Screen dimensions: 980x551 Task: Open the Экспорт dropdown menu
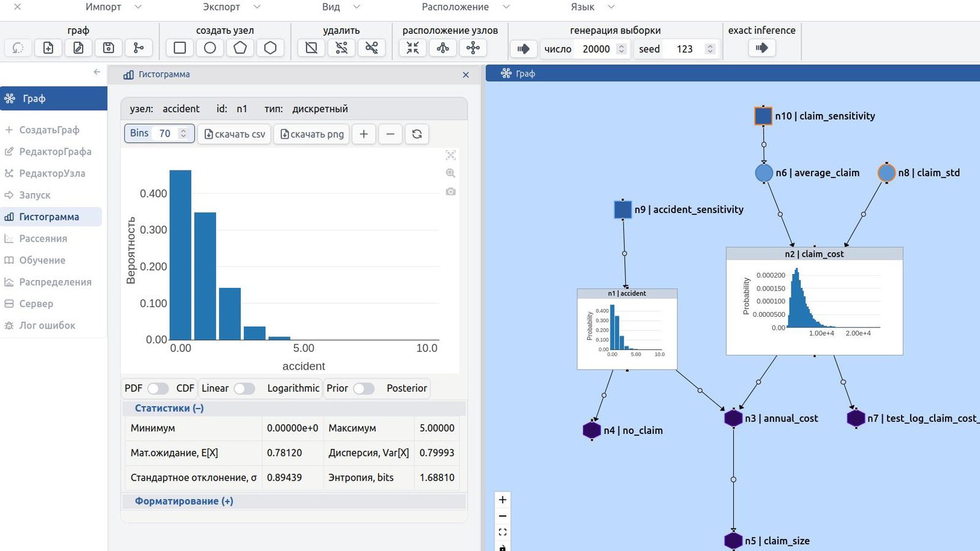(x=232, y=7)
